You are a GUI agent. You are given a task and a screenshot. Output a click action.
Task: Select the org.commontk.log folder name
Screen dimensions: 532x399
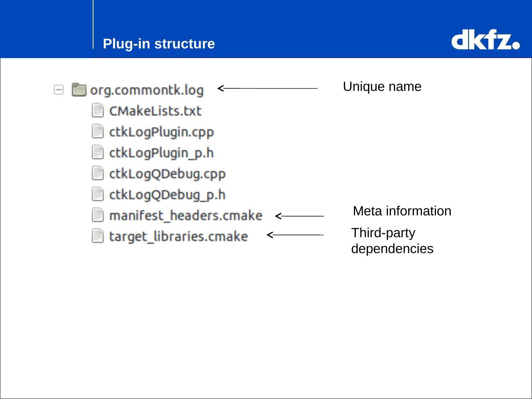[147, 90]
